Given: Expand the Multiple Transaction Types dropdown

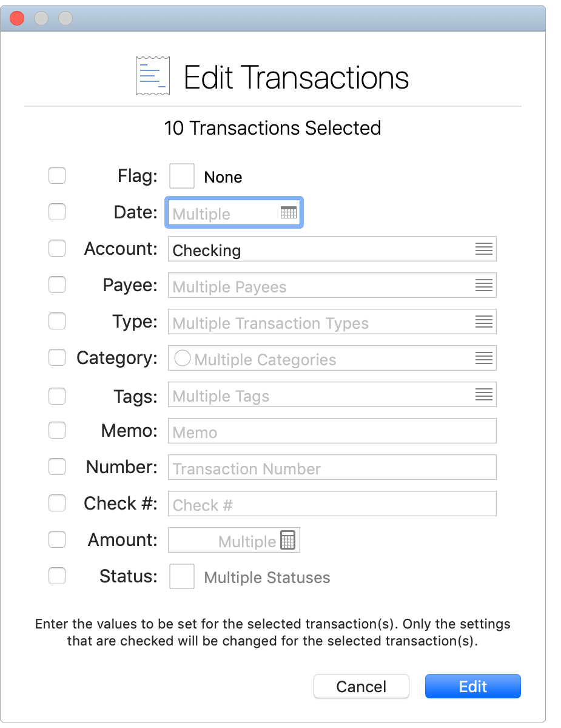Looking at the screenshot, I should coord(332,322).
